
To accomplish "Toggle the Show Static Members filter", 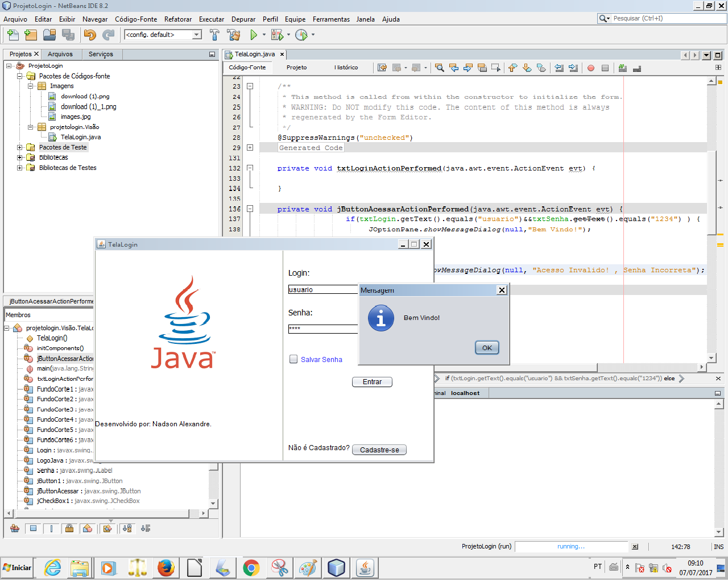I will click(x=51, y=529).
